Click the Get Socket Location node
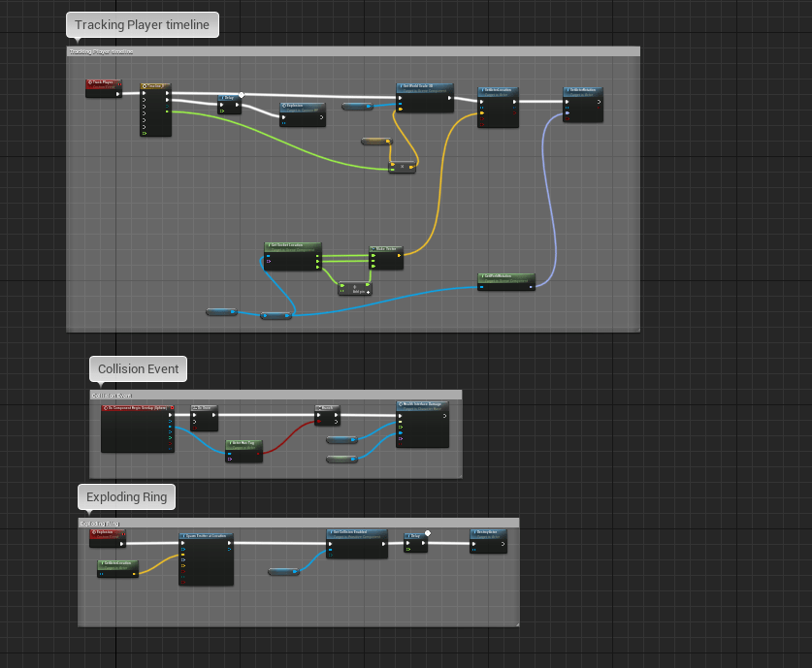 coord(292,246)
